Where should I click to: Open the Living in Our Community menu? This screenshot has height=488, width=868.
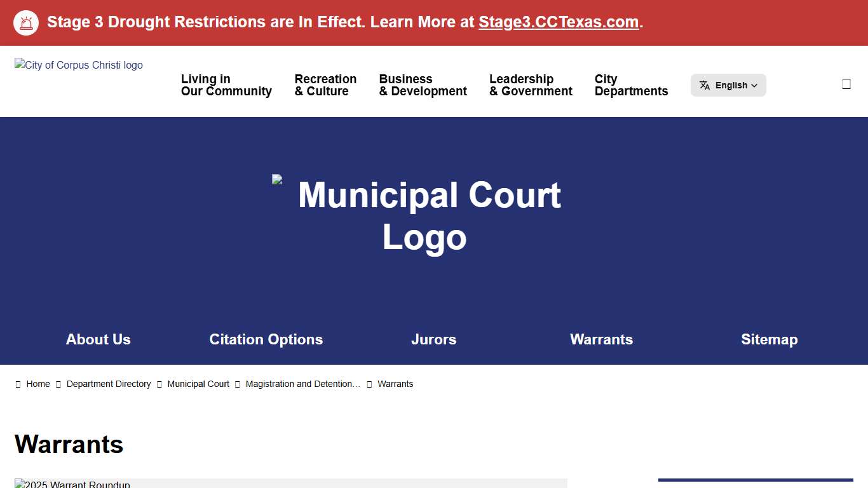click(x=226, y=85)
